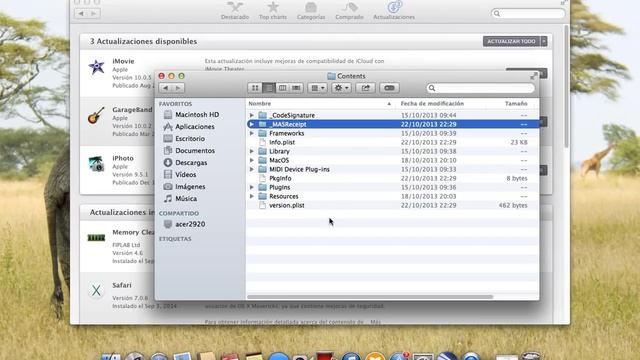This screenshot has width=640, height=360.
Task: Click the Finder edit tags button
Action: pos(389,88)
